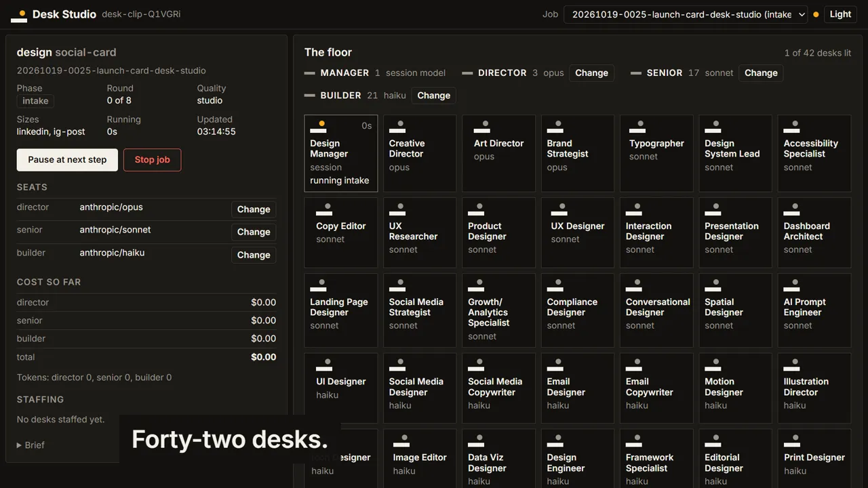
Task: Stop the running job
Action: [152, 160]
